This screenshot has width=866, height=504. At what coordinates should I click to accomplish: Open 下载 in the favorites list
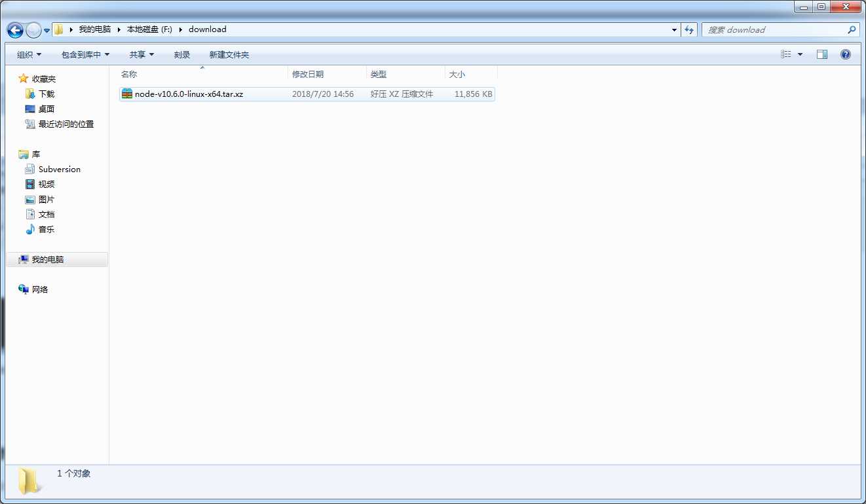click(x=47, y=94)
